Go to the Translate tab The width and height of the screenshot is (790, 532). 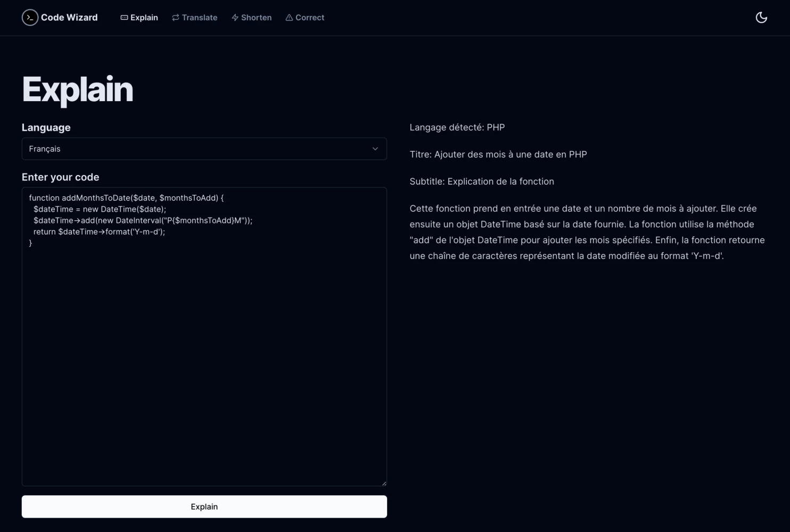click(200, 18)
